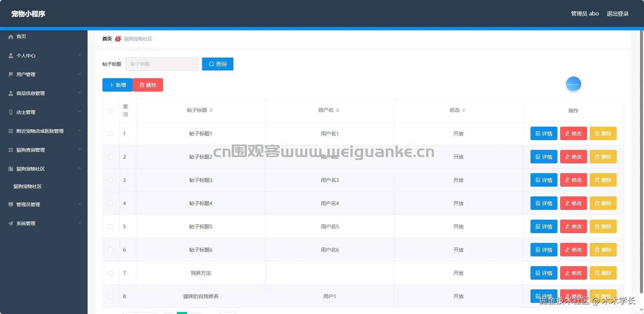Check the row 帖子标题4 checkbox
644x314 pixels.
pyautogui.click(x=110, y=203)
